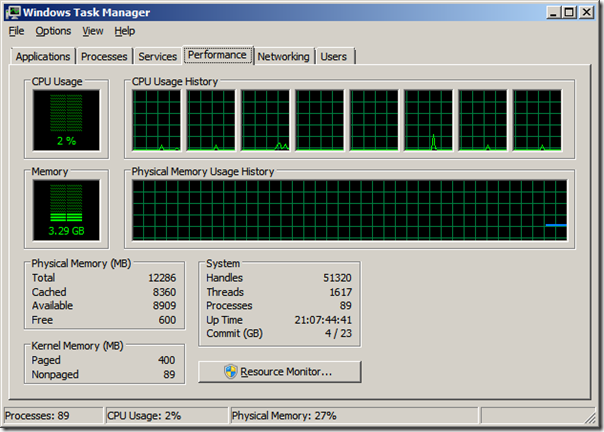Click the Free value 600

point(167,320)
